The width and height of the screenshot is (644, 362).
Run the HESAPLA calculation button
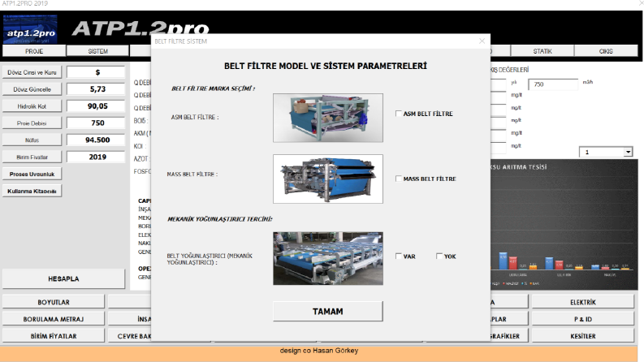pyautogui.click(x=63, y=278)
